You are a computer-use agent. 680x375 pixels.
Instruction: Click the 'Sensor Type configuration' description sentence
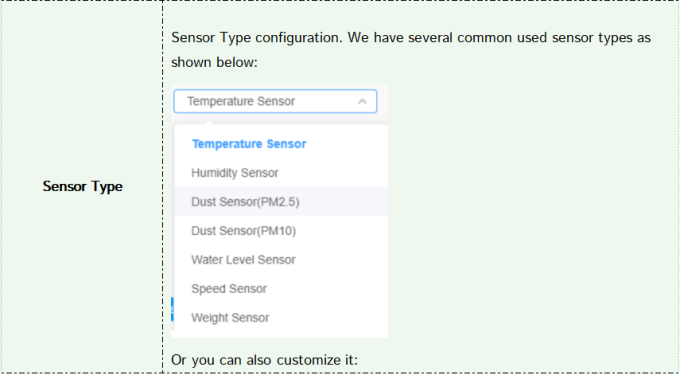pos(411,38)
